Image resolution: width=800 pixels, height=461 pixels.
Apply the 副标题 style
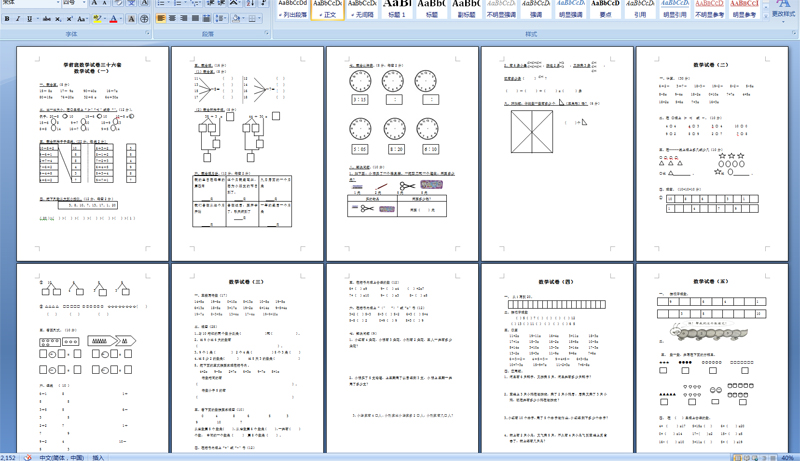pyautogui.click(x=466, y=9)
